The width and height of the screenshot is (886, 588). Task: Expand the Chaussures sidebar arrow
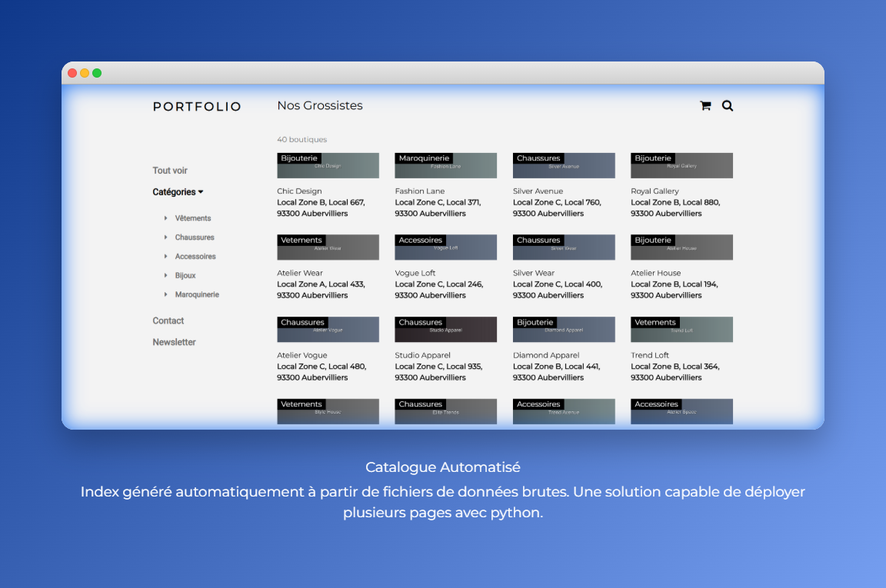[165, 238]
